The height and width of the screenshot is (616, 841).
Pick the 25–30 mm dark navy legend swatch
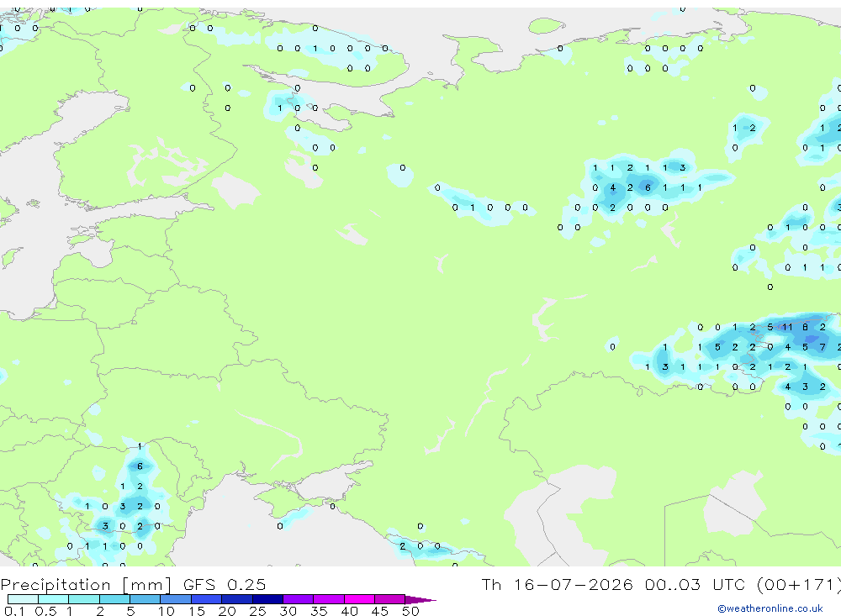click(267, 599)
